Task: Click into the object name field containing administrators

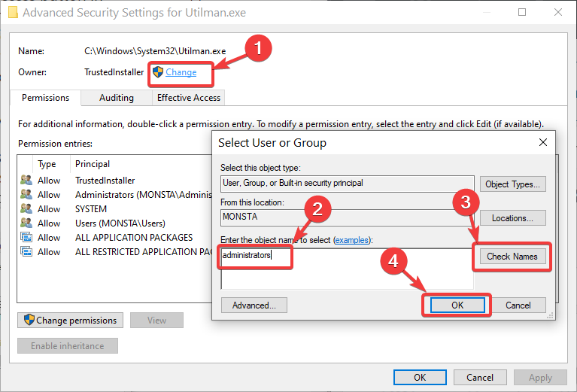Action: [347, 269]
